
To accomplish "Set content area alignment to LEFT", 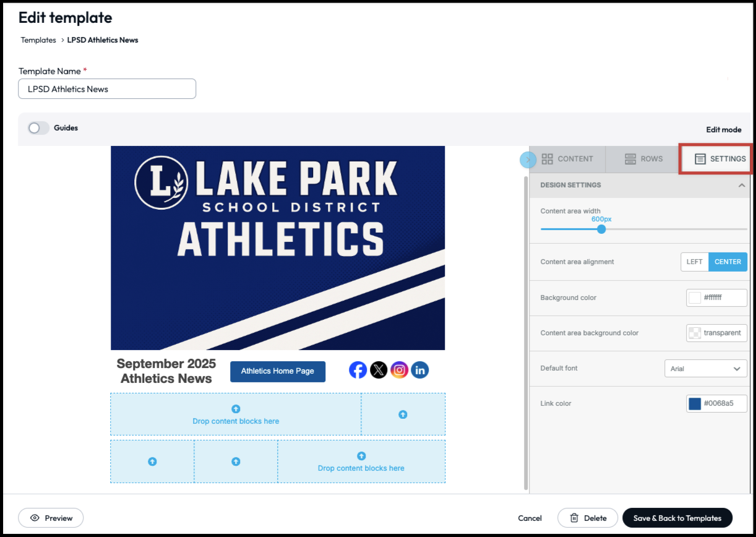I will click(694, 262).
